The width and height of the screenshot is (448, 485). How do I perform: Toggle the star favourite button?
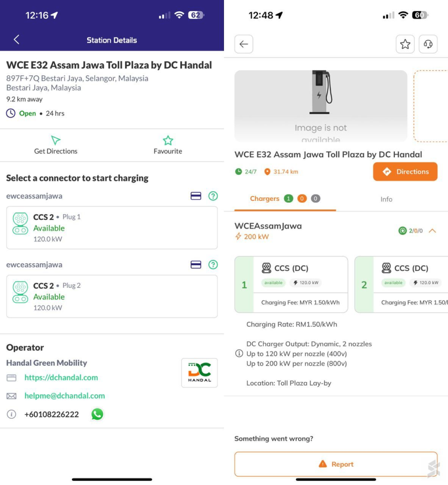tap(405, 44)
